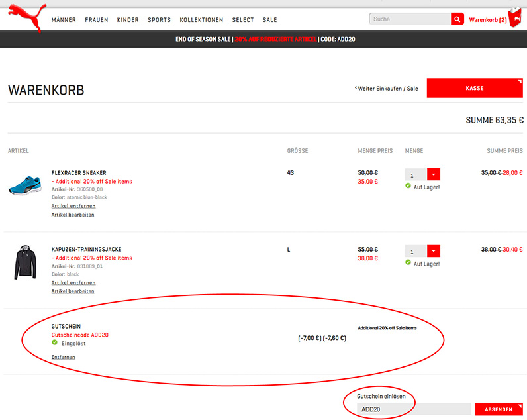Click Auf Lager! status for jacket
This screenshot has height=420, width=527.
[x=426, y=264]
